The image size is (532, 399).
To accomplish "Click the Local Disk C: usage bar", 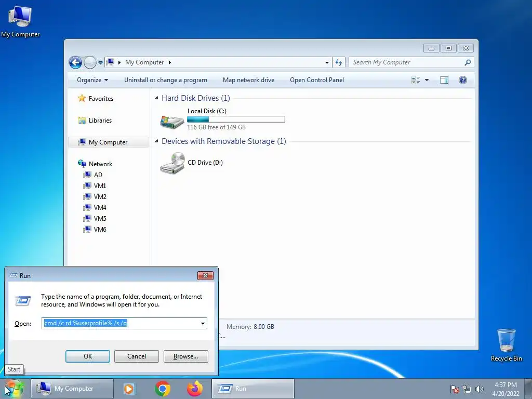I will click(x=236, y=119).
